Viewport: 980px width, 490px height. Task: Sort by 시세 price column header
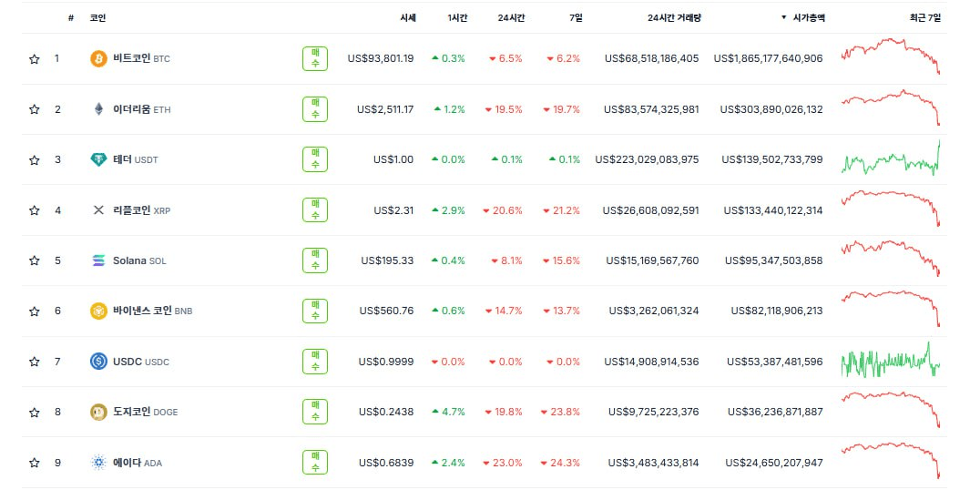(x=407, y=17)
